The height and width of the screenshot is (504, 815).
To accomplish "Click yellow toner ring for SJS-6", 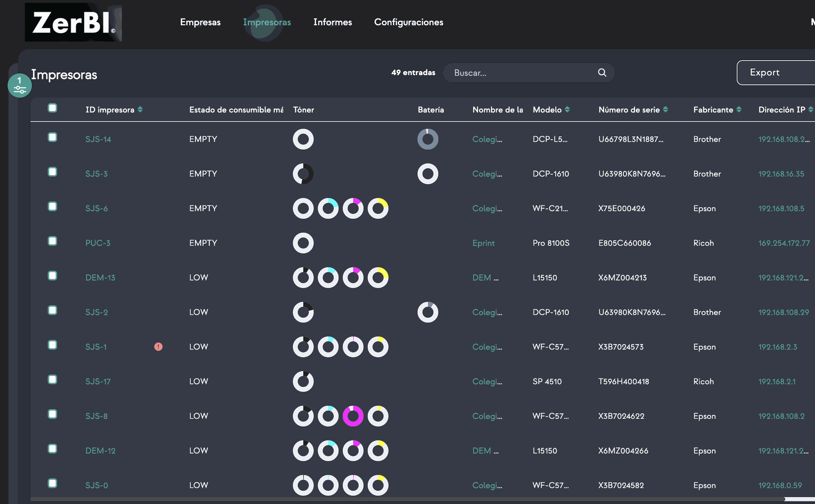I will coord(378,208).
